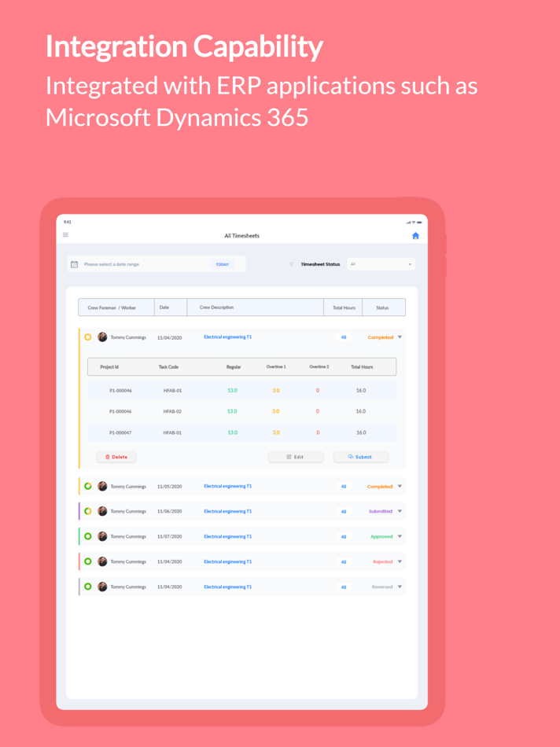Click the Submit button
This screenshot has width=560, height=747.
click(361, 457)
